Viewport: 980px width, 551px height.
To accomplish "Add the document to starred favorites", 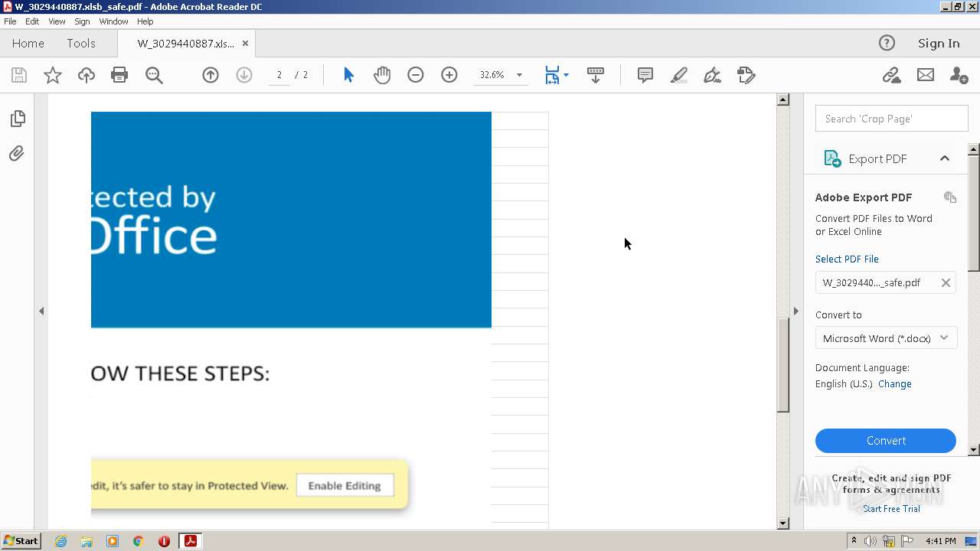I will pos(53,75).
